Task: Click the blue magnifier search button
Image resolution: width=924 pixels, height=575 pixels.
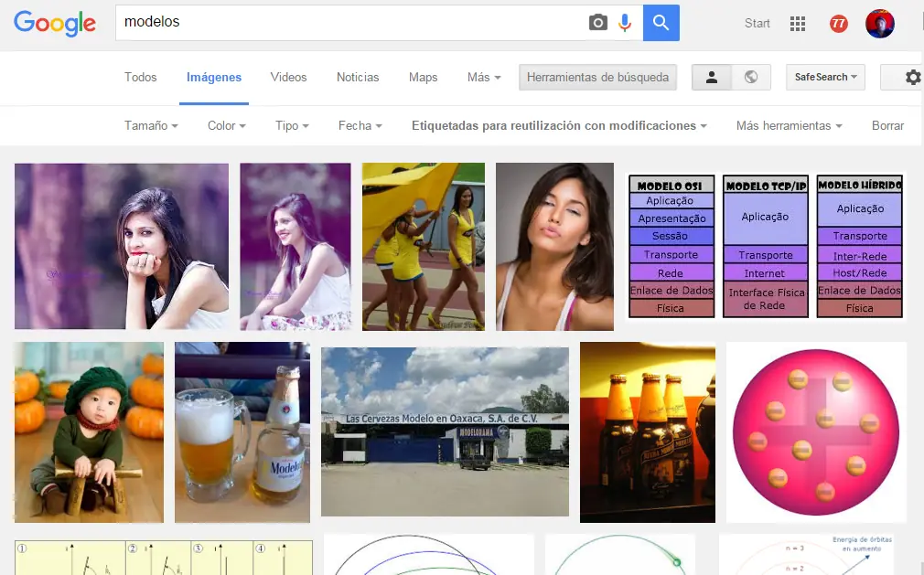Action: (661, 23)
